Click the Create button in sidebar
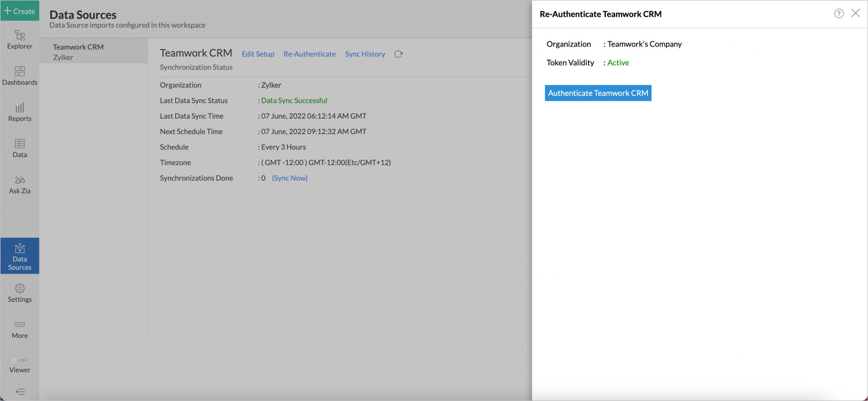This screenshot has width=868, height=401. pyautogui.click(x=20, y=11)
